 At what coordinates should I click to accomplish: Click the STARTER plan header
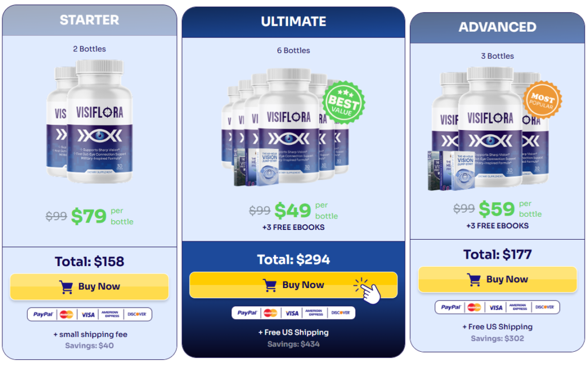pyautogui.click(x=89, y=20)
